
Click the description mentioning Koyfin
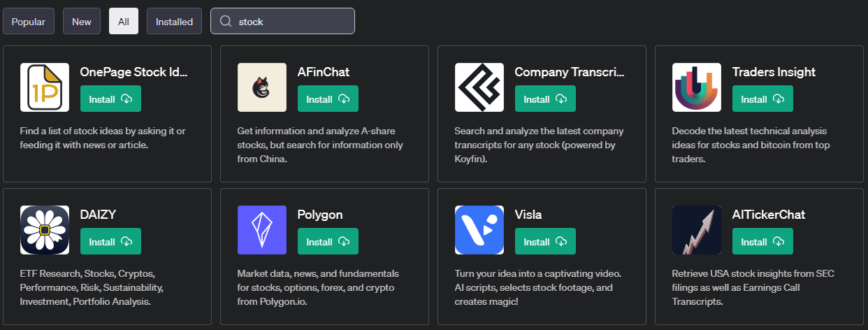point(540,145)
